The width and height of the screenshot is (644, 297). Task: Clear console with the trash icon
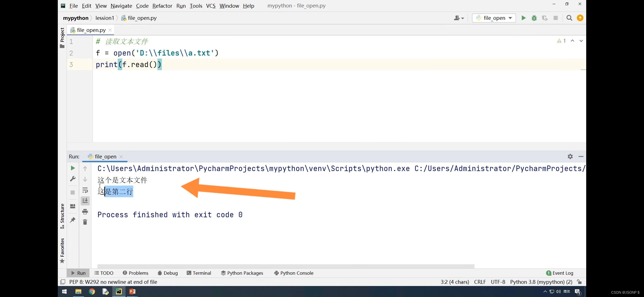(x=85, y=222)
